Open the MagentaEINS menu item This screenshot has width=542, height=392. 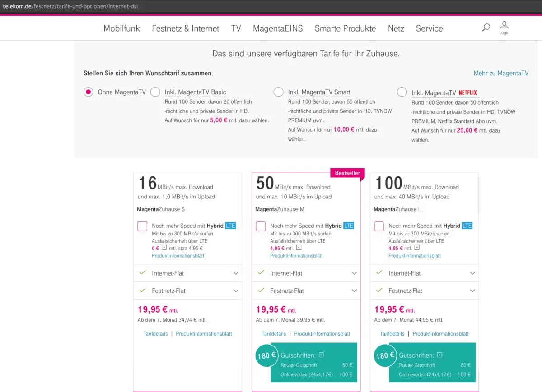278,28
